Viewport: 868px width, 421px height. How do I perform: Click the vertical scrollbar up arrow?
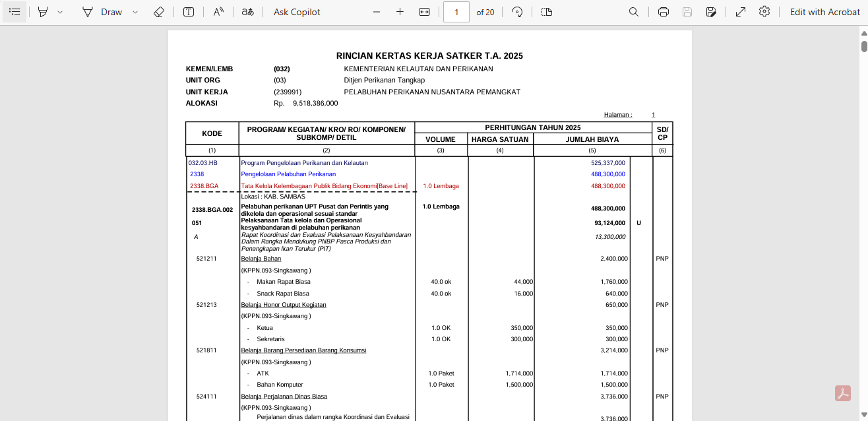point(864,32)
